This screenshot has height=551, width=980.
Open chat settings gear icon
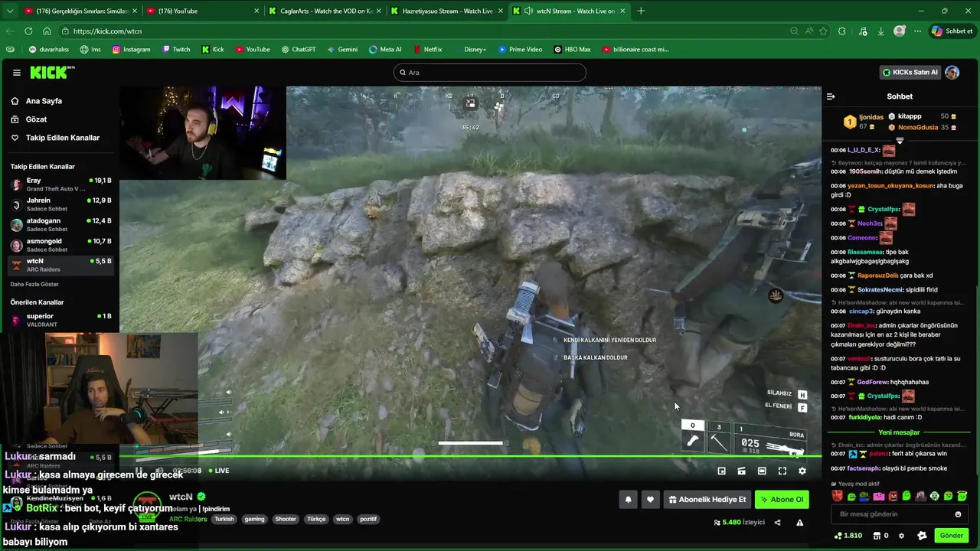[x=901, y=536]
